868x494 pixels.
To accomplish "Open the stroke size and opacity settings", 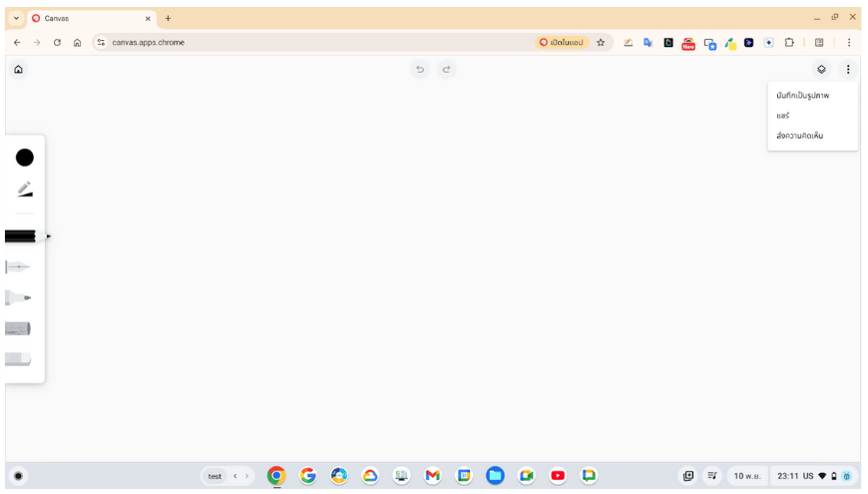I will pyautogui.click(x=25, y=189).
